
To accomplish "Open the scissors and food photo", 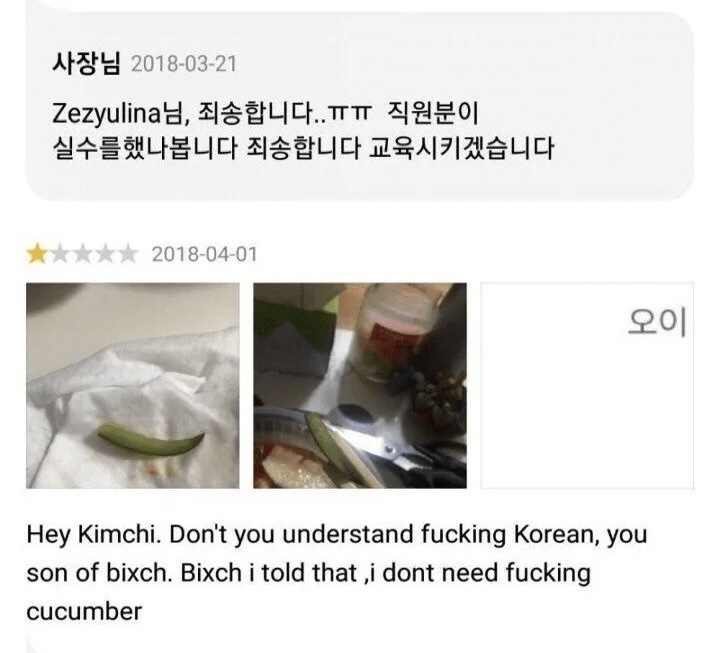I will pyautogui.click(x=360, y=385).
